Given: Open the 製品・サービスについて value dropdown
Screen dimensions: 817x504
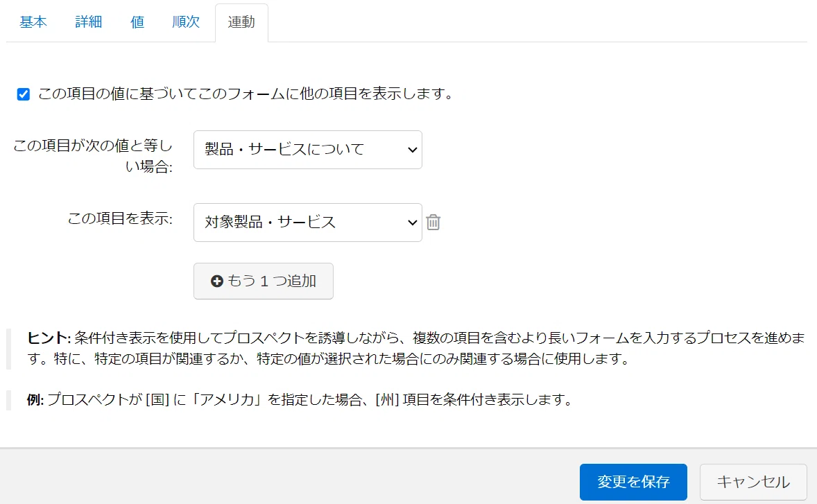Looking at the screenshot, I should click(307, 150).
